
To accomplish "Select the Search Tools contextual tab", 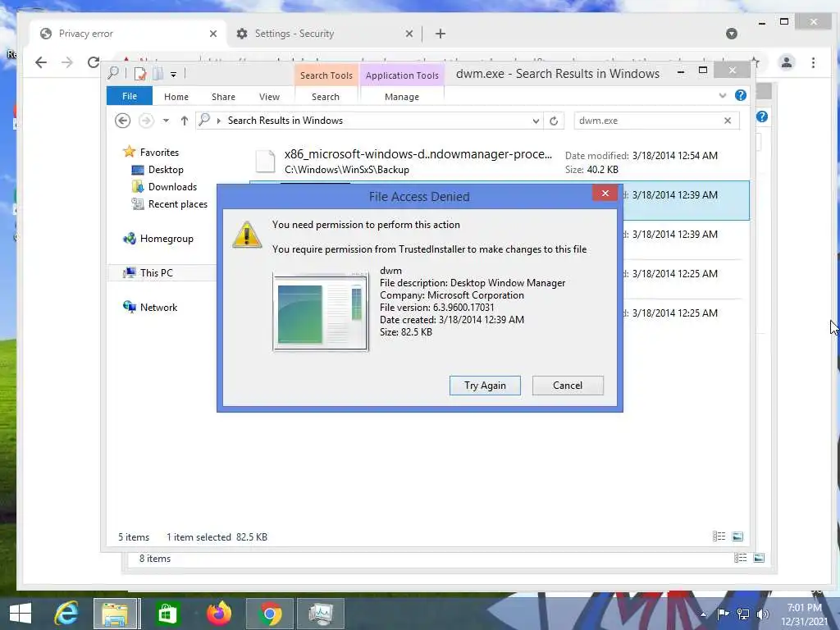I will pyautogui.click(x=326, y=75).
